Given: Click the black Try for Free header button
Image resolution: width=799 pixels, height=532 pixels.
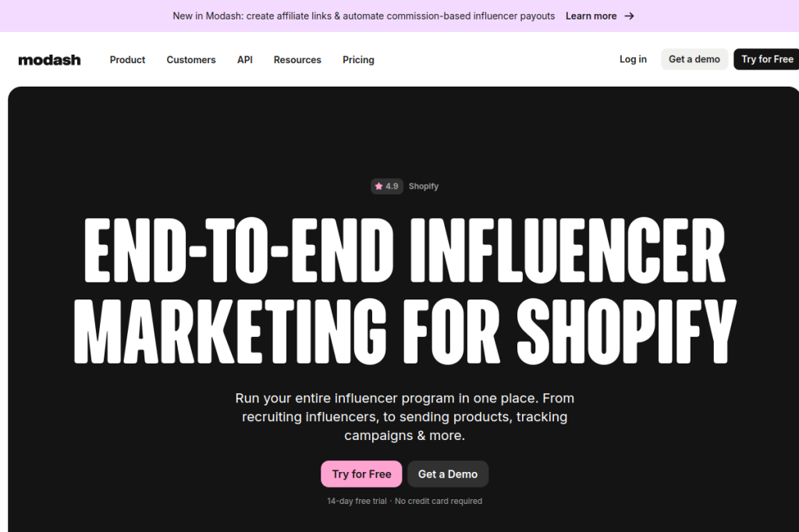Looking at the screenshot, I should [x=767, y=59].
